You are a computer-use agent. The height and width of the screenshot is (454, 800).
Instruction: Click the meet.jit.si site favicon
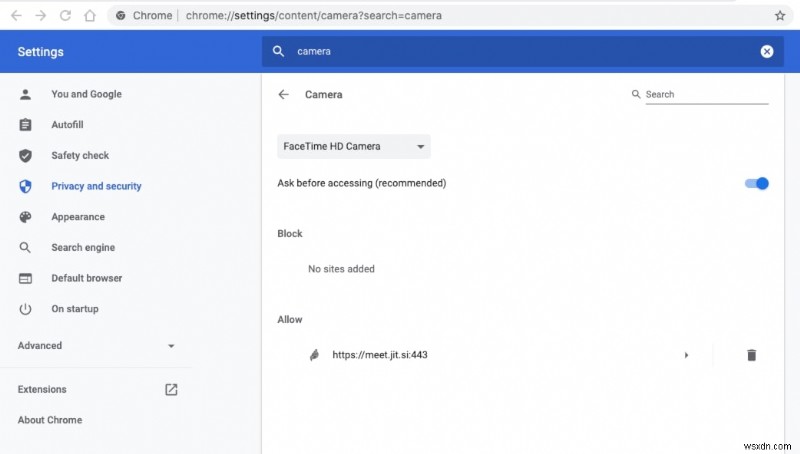[314, 355]
